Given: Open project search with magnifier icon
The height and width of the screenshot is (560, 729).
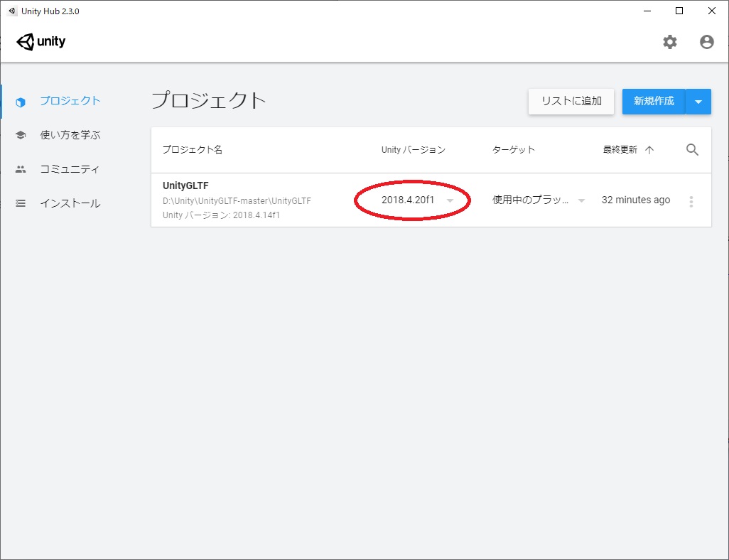Looking at the screenshot, I should click(x=692, y=150).
